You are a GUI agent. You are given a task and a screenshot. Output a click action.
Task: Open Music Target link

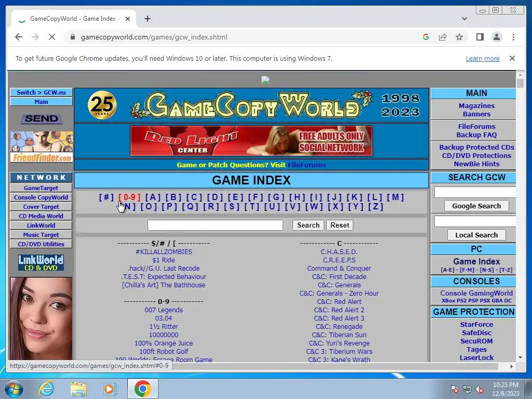click(41, 235)
